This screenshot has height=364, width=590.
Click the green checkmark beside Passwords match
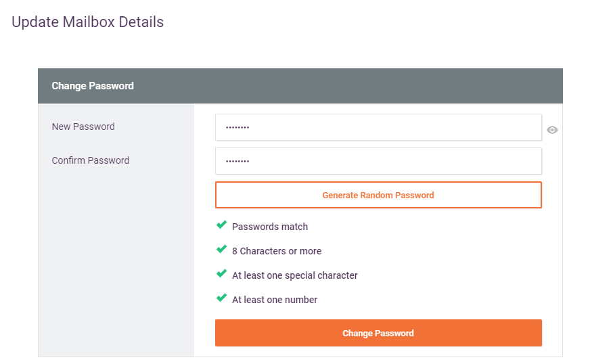(x=221, y=225)
